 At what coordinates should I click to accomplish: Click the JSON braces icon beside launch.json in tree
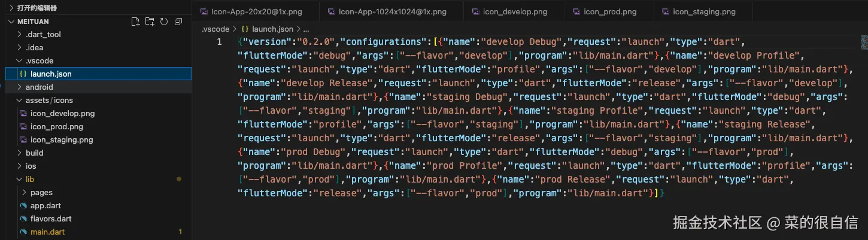click(x=23, y=74)
